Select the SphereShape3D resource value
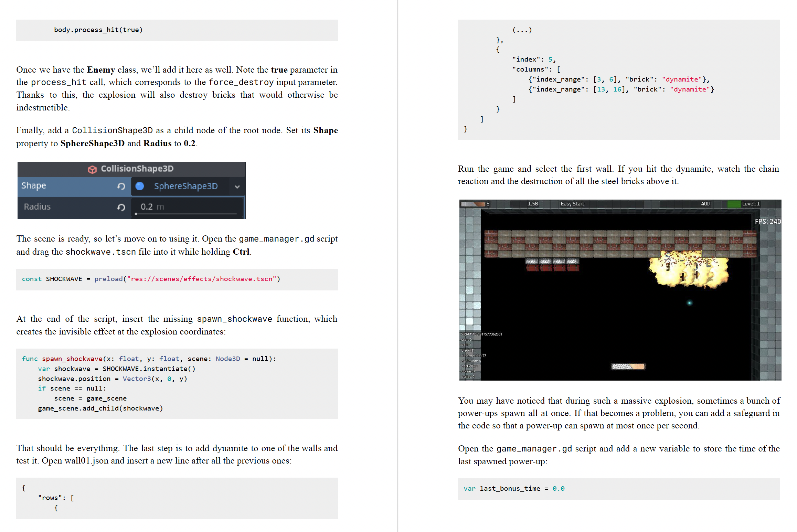797x532 pixels. (186, 186)
